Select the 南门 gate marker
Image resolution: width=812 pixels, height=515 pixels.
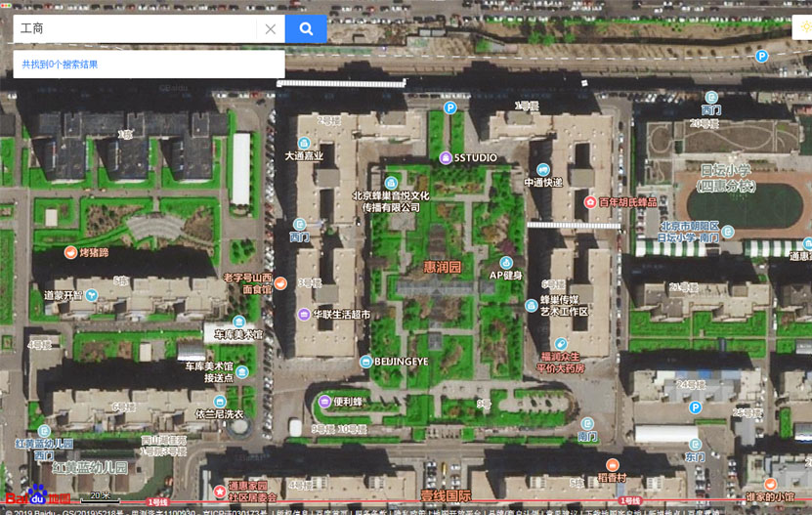point(586,424)
